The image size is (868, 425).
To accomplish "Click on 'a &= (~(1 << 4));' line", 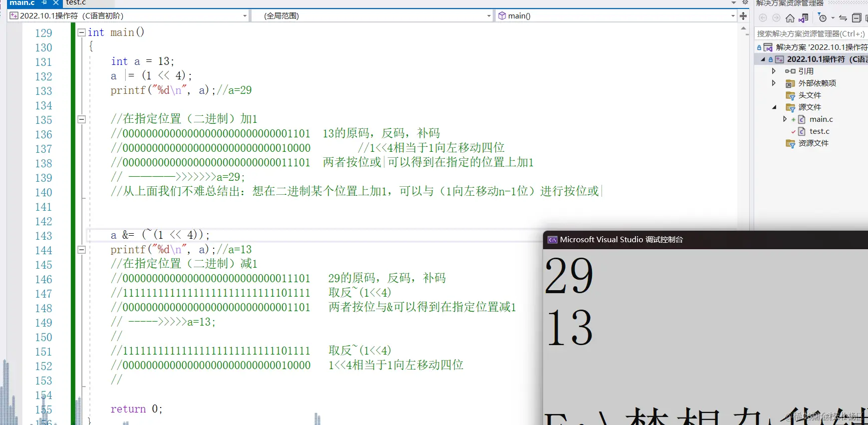I will pyautogui.click(x=160, y=235).
